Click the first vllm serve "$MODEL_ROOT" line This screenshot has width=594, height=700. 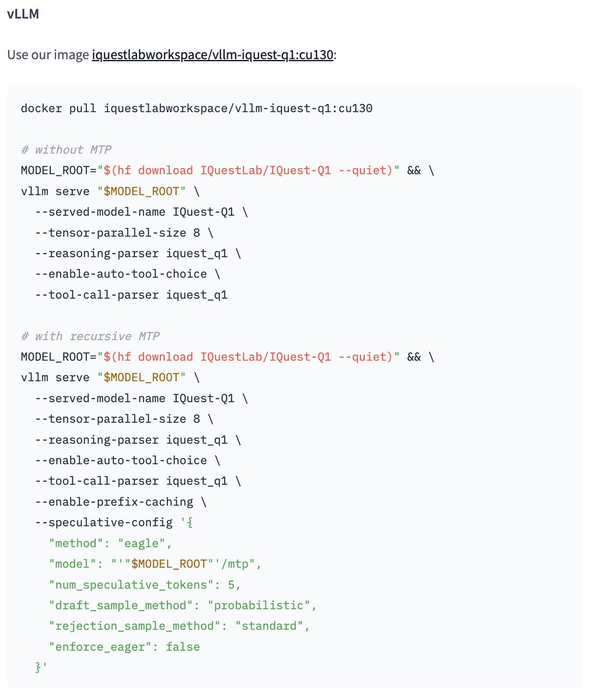pos(110,191)
